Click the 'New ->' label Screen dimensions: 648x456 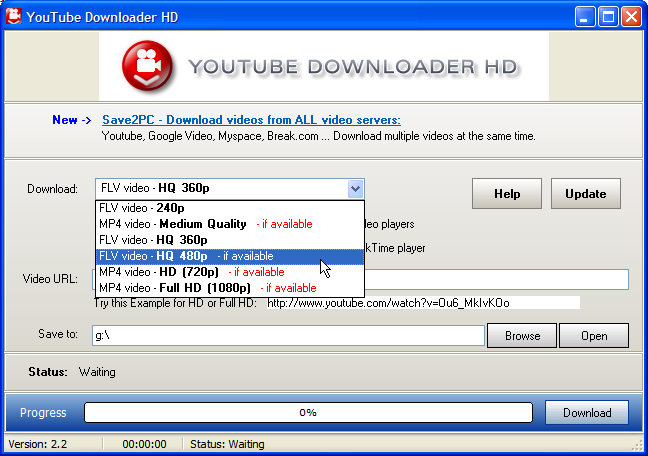point(71,120)
